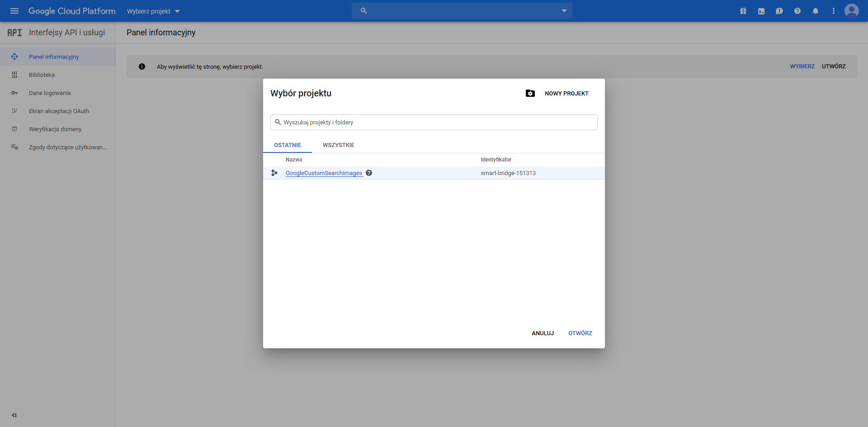Viewport: 868px width, 427px height.
Task: Click ANULUJ to cancel dialog
Action: 542,333
